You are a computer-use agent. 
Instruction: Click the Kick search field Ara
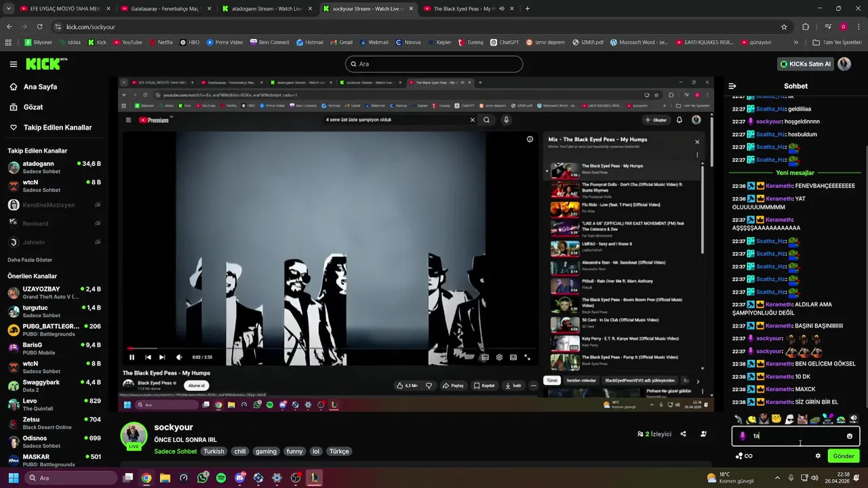[x=434, y=64]
